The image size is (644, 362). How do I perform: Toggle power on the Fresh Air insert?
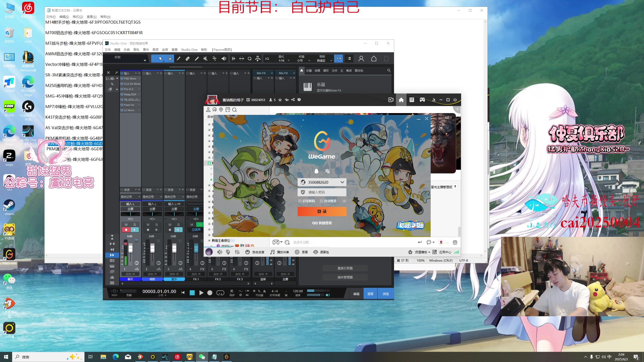pos(122,105)
